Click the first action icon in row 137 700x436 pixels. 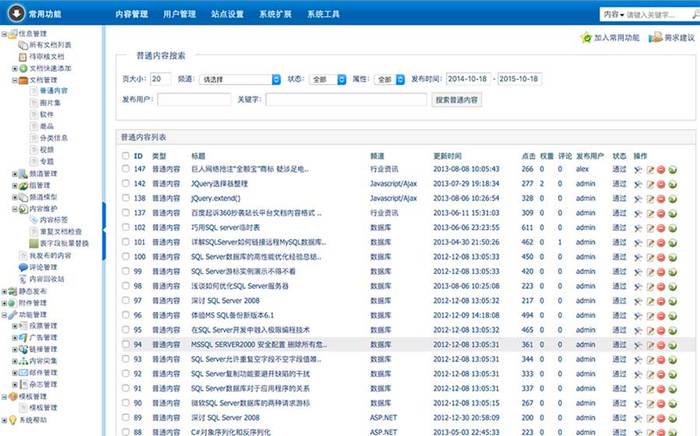[x=639, y=213]
